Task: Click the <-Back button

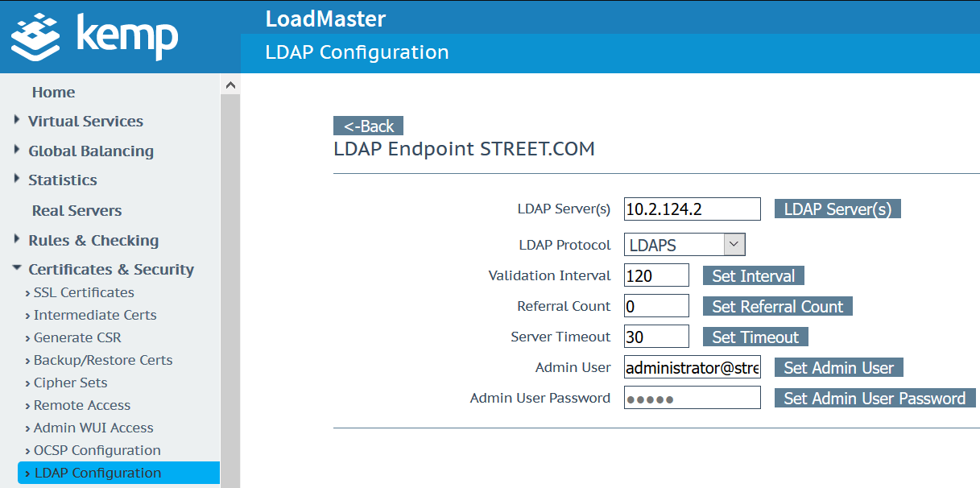Action: pyautogui.click(x=368, y=126)
